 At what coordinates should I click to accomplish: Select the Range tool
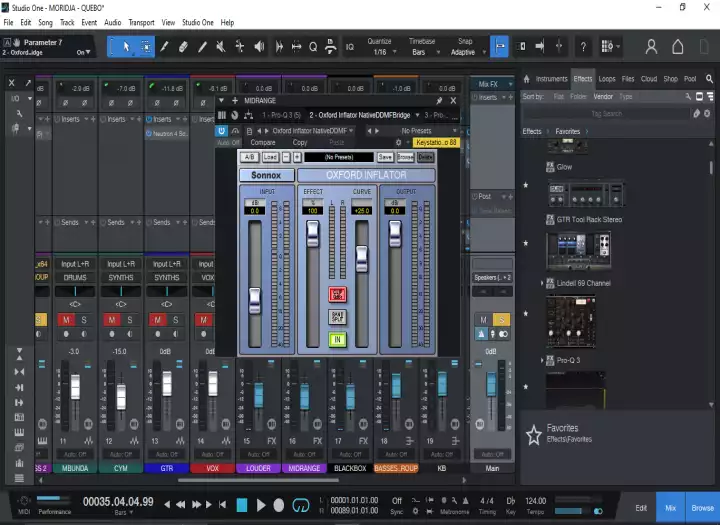point(146,46)
